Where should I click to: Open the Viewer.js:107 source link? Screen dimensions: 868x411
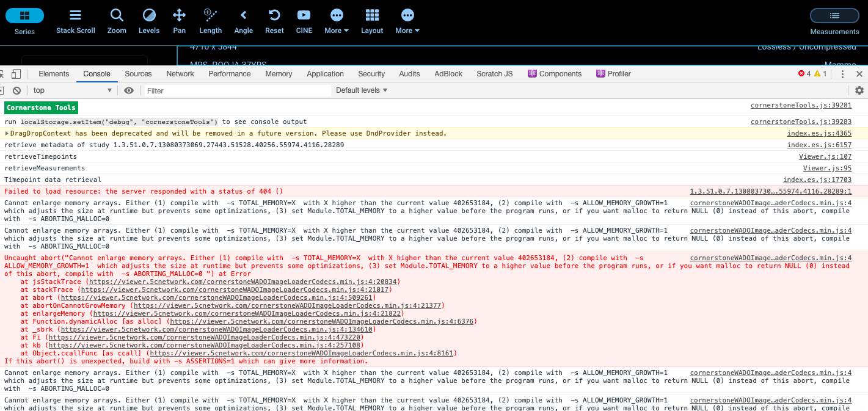[825, 156]
